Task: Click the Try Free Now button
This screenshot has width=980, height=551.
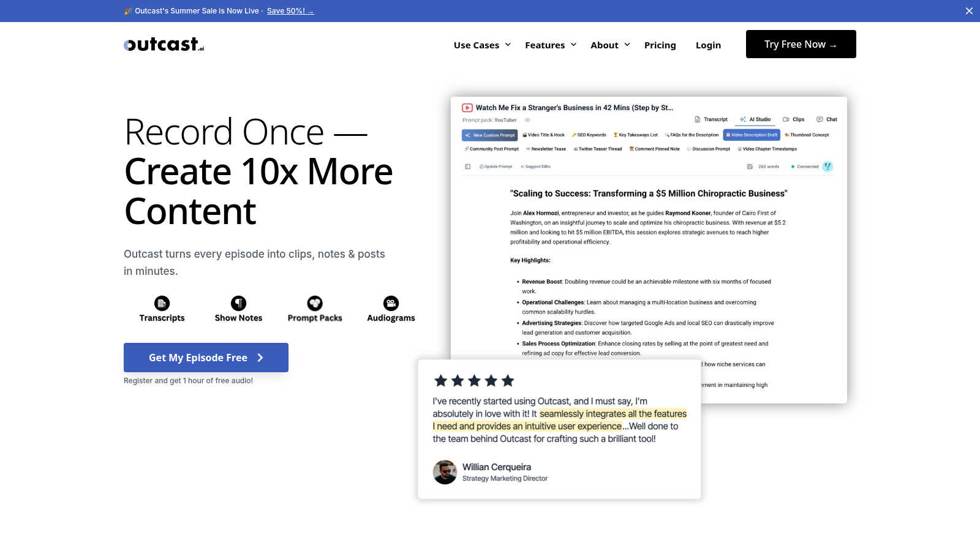Action: click(801, 44)
